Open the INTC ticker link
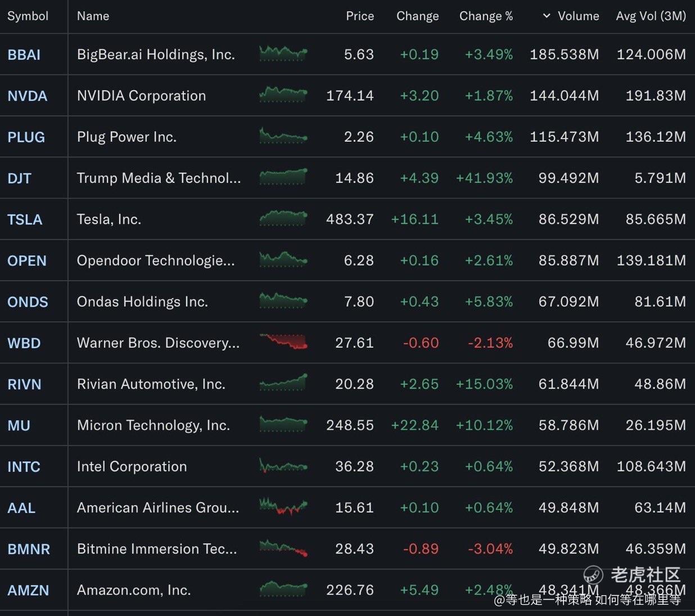 24,467
